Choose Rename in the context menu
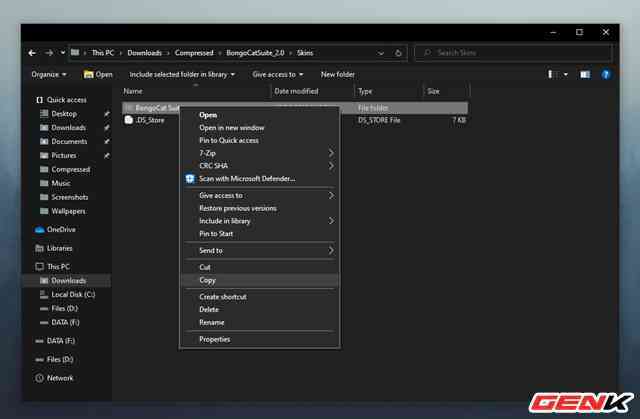Image resolution: width=640 pixels, height=419 pixels. pyautogui.click(x=260, y=322)
